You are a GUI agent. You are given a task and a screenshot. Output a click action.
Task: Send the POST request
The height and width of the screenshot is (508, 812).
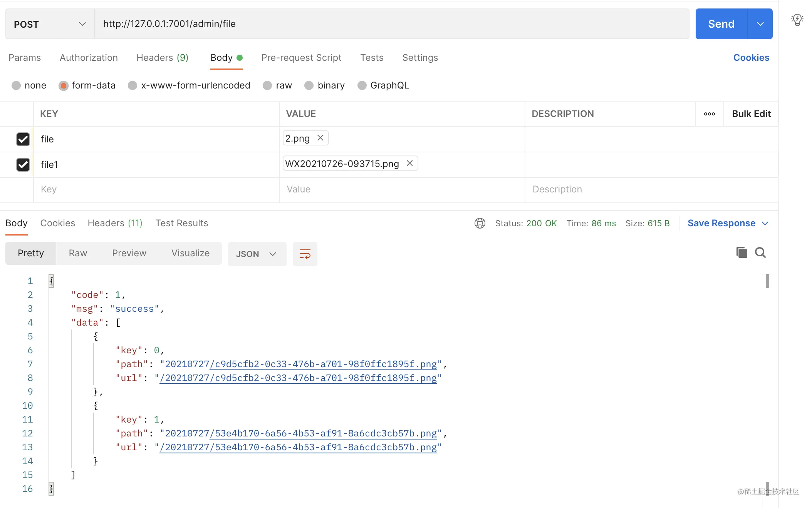721,24
